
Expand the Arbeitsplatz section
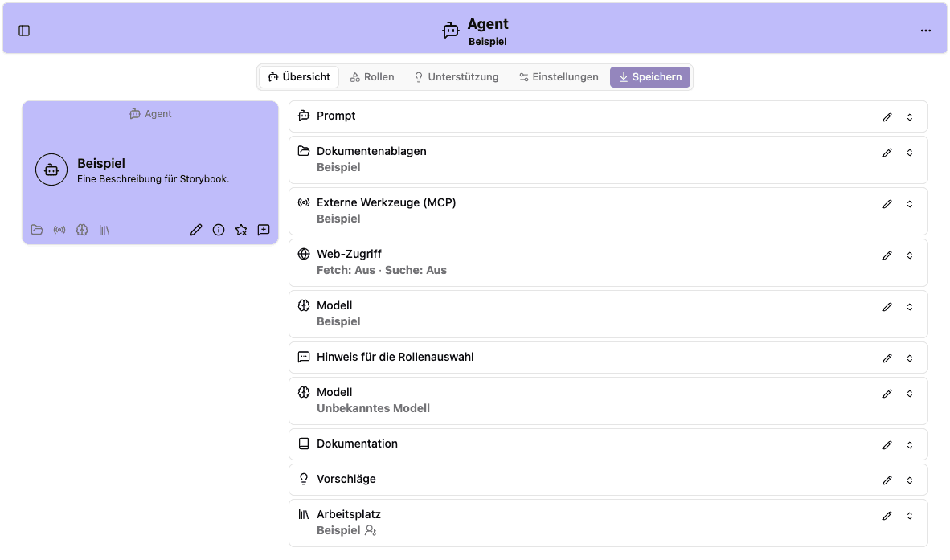909,516
